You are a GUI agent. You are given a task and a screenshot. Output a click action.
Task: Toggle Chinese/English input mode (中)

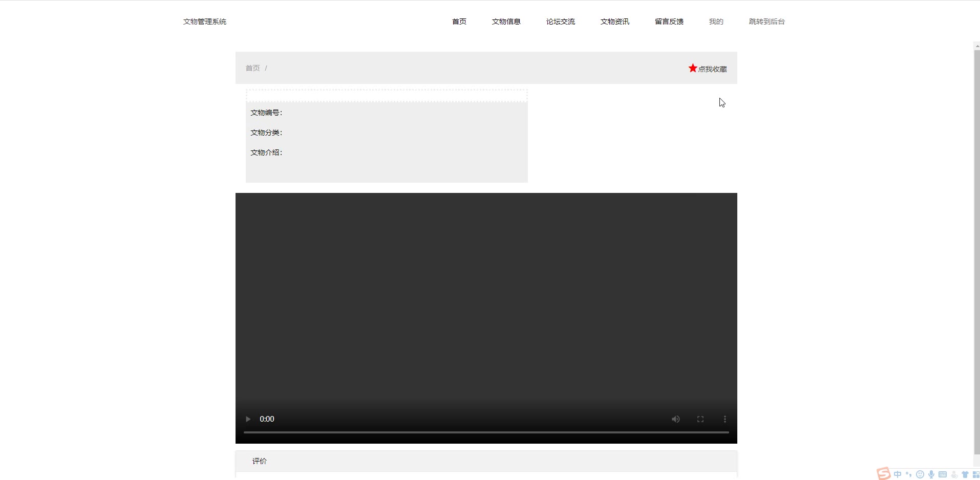(x=898, y=474)
